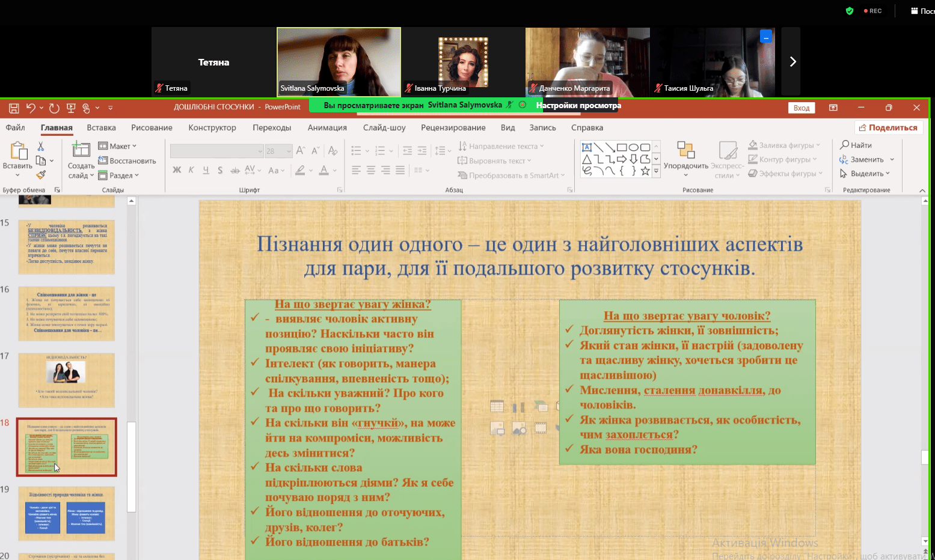Justify text alignment icon

(400, 170)
